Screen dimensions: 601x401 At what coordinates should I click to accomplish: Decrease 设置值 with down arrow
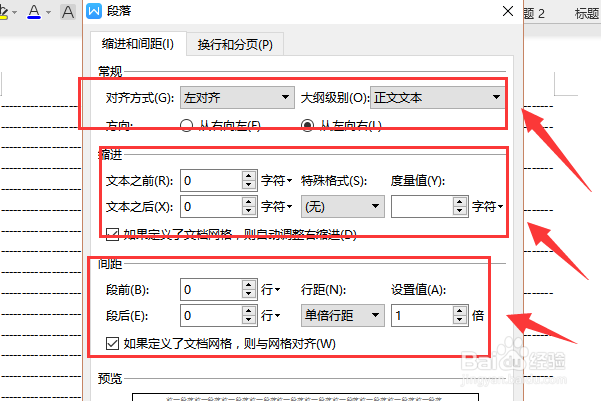(x=460, y=320)
